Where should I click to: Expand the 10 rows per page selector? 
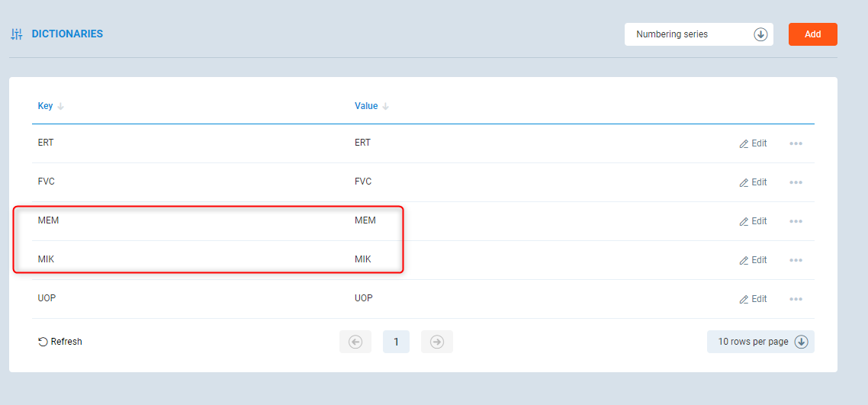(760, 342)
